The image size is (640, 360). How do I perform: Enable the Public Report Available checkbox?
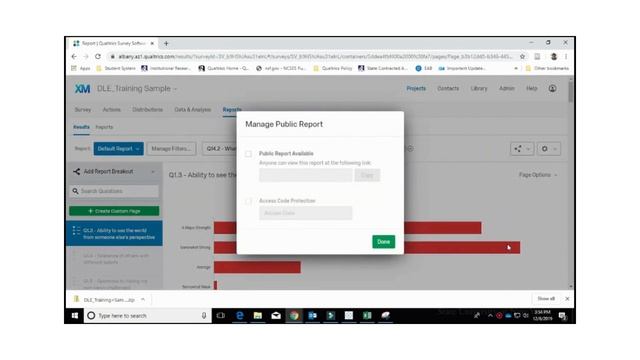tap(249, 154)
